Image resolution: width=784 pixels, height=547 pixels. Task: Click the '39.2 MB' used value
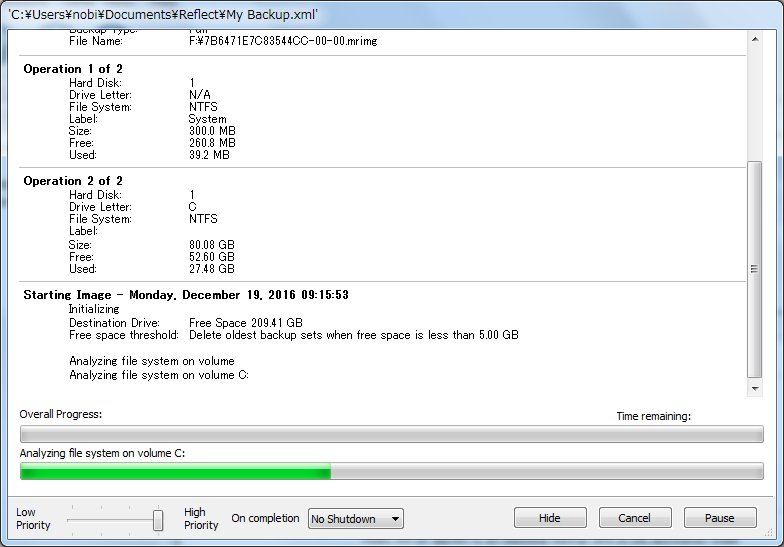209,155
